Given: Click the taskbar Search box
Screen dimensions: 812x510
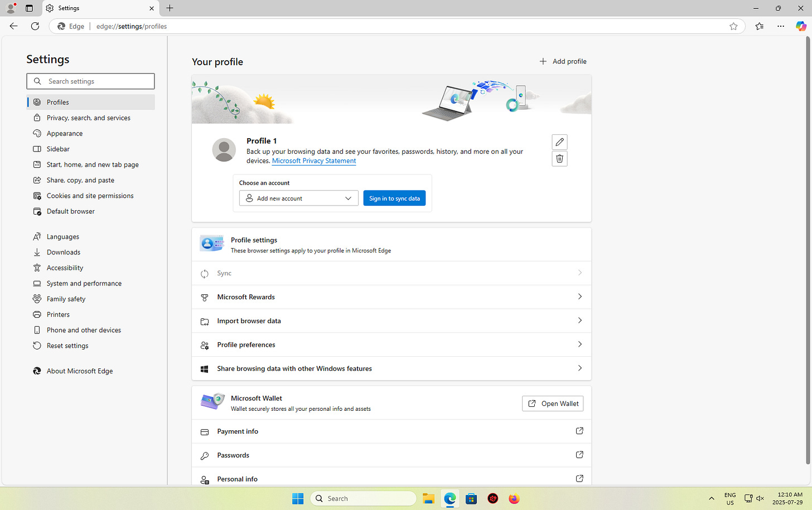Looking at the screenshot, I should pos(364,498).
